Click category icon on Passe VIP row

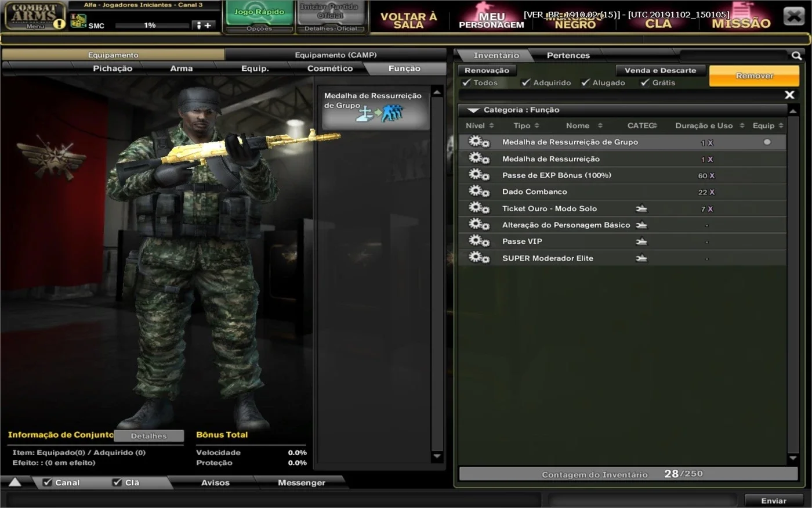(641, 242)
